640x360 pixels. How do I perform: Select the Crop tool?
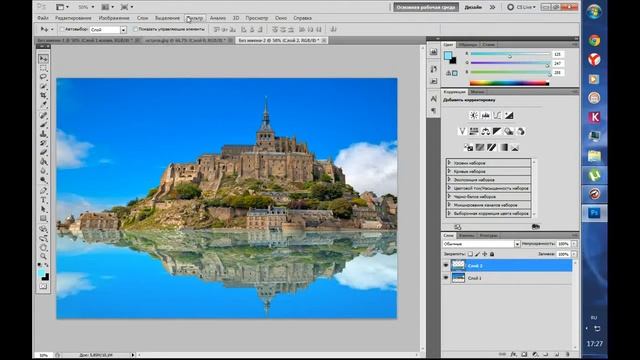[43, 96]
